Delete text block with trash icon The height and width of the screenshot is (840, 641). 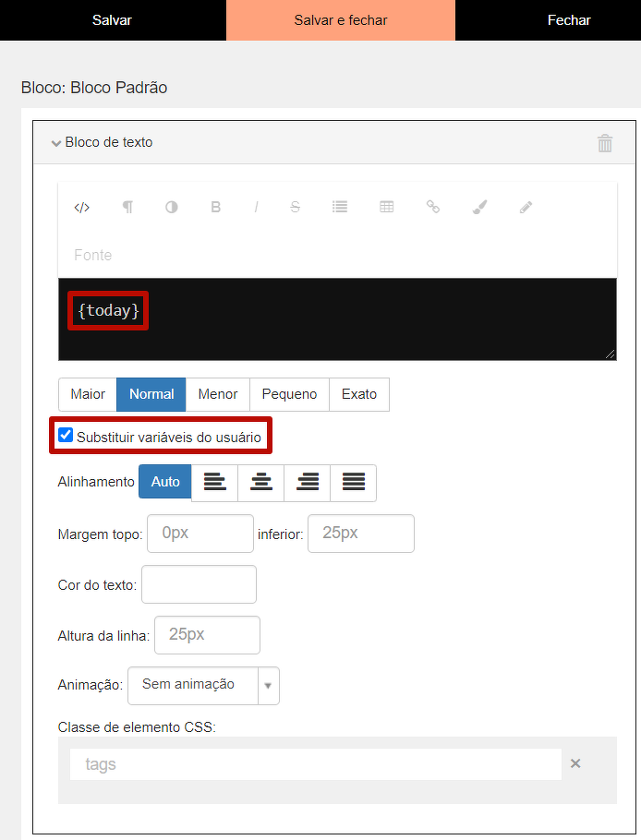pyautogui.click(x=605, y=143)
